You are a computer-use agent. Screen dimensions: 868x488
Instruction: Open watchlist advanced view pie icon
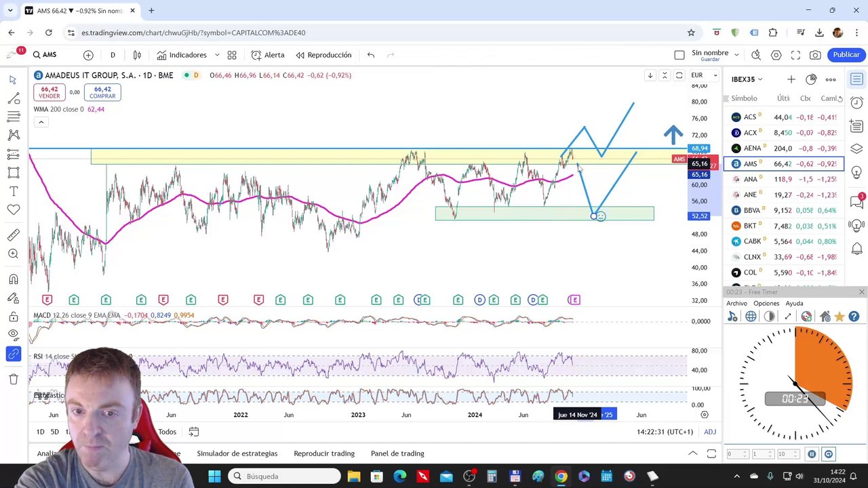(x=811, y=79)
